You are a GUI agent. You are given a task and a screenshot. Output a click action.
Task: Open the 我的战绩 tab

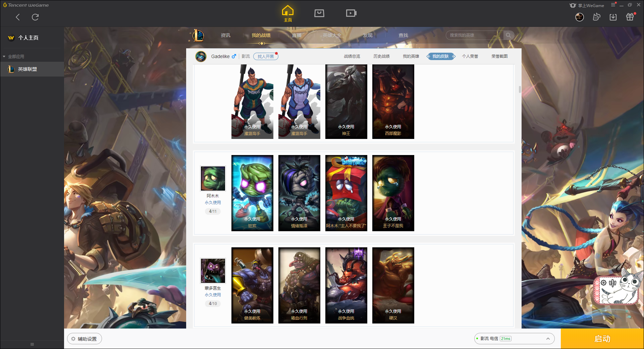(x=261, y=35)
